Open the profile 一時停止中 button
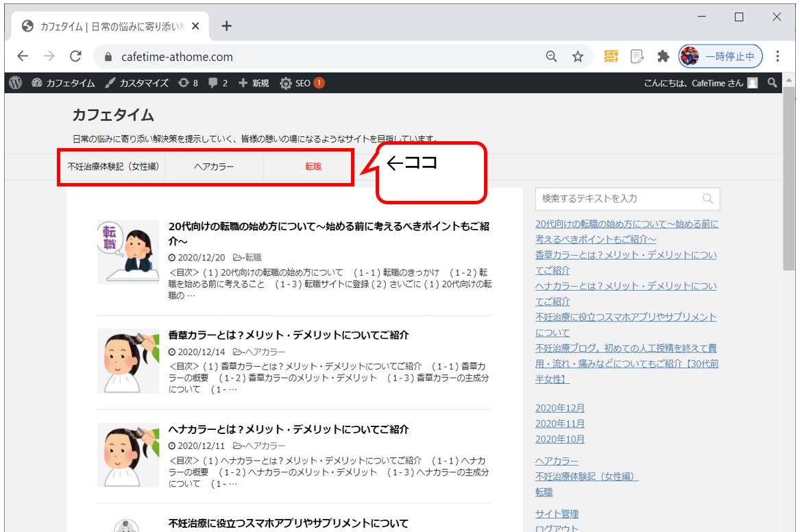The height and width of the screenshot is (532, 802). pyautogui.click(x=720, y=57)
